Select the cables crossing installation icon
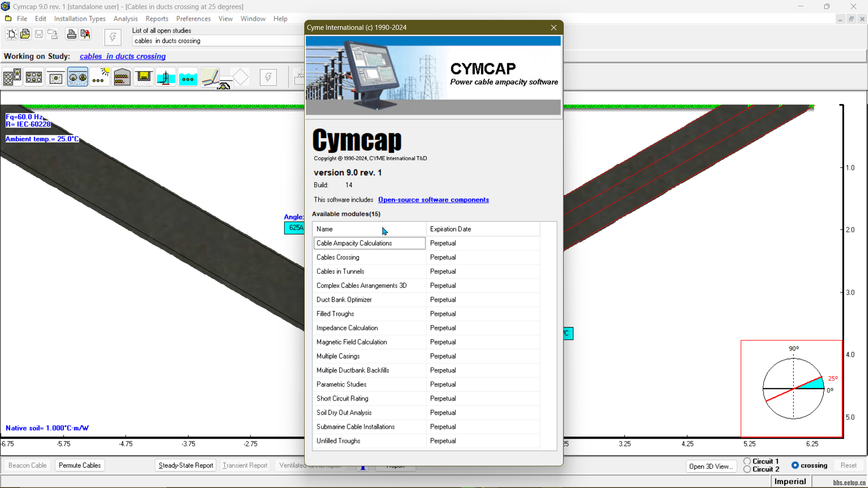868x488 pixels. coord(210,77)
